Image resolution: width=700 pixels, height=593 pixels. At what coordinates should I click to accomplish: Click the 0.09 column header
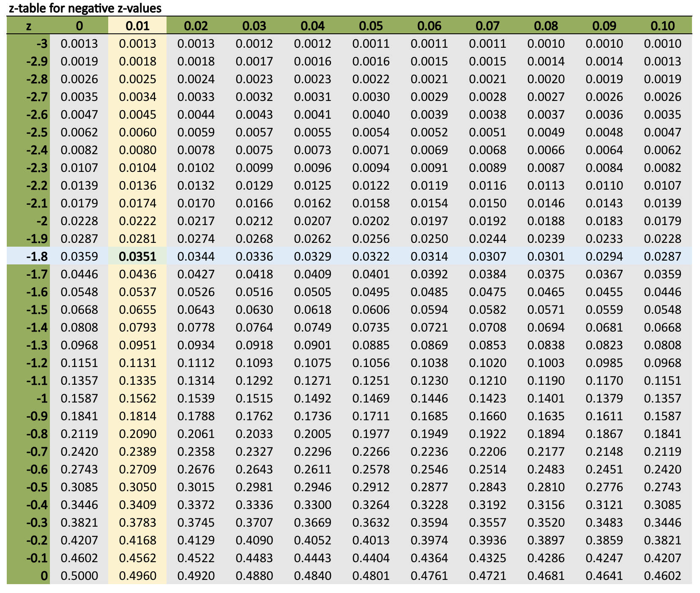[604, 26]
